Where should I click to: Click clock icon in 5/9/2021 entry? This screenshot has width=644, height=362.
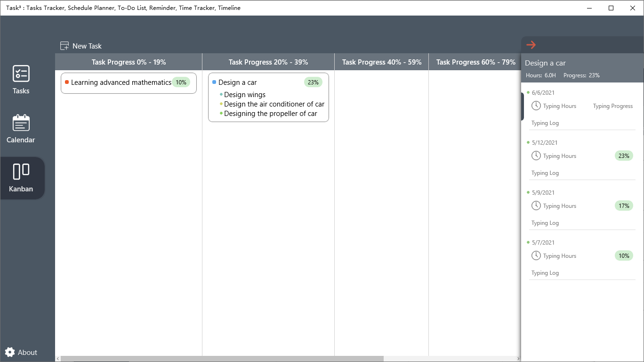pos(536,206)
